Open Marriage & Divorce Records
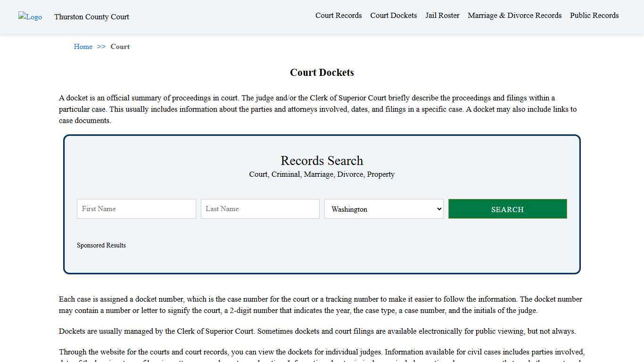The width and height of the screenshot is (644, 362). tap(514, 16)
